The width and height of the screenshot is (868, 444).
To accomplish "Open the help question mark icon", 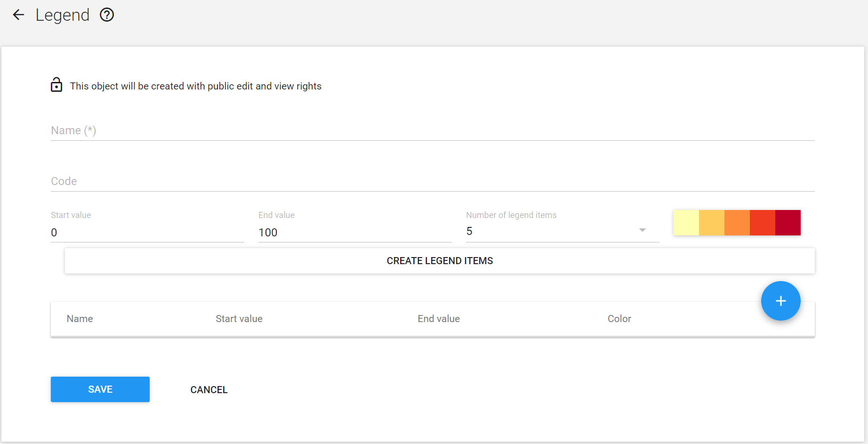I will coord(107,15).
